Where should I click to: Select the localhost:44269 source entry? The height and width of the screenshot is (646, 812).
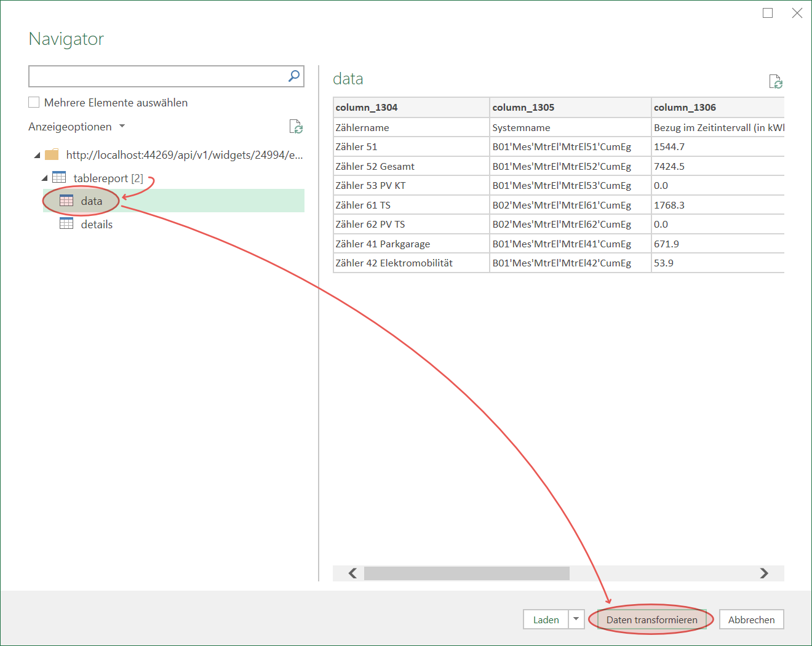pos(185,155)
